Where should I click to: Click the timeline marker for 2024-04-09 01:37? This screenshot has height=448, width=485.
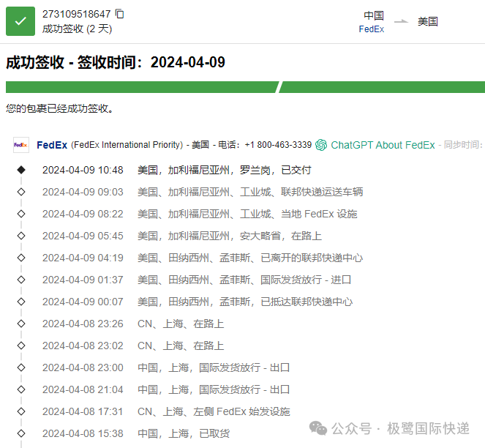pos(21,280)
